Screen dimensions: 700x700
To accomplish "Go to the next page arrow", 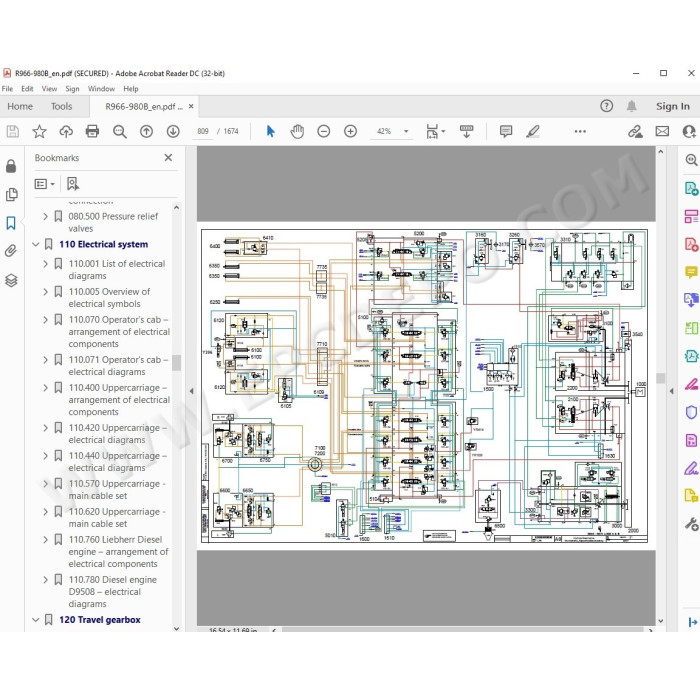I will click(x=173, y=131).
